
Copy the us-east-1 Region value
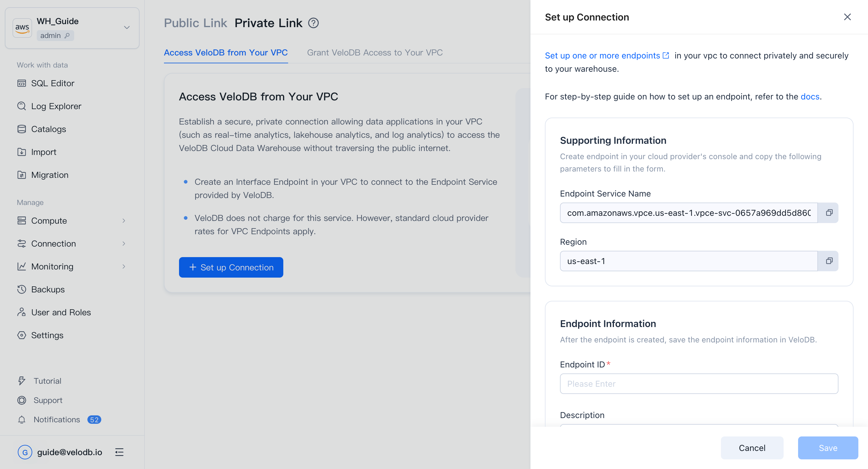point(829,261)
